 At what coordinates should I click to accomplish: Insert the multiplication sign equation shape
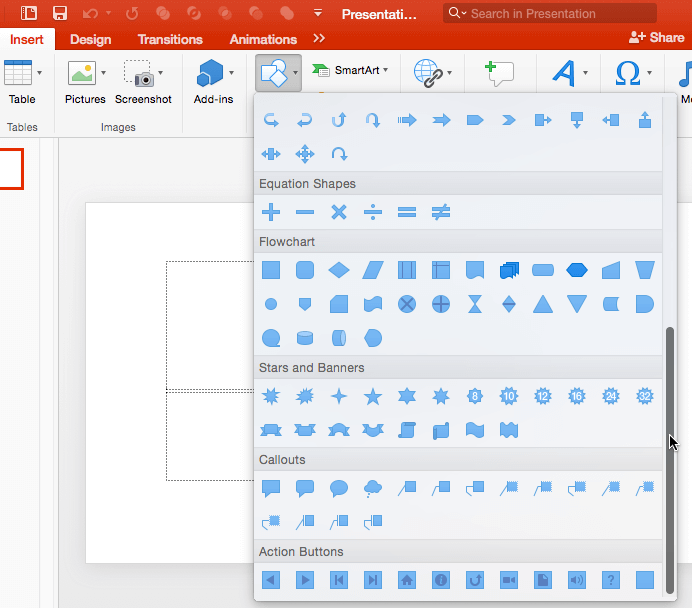point(339,212)
